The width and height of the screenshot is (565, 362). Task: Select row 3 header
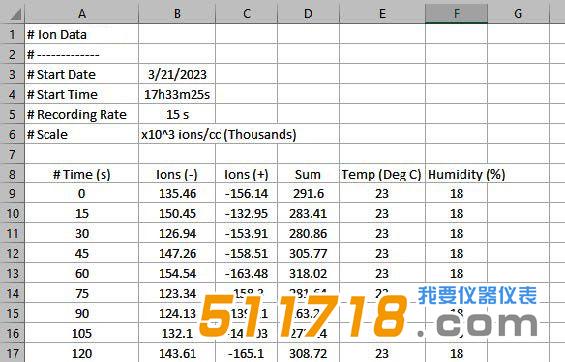[12, 74]
